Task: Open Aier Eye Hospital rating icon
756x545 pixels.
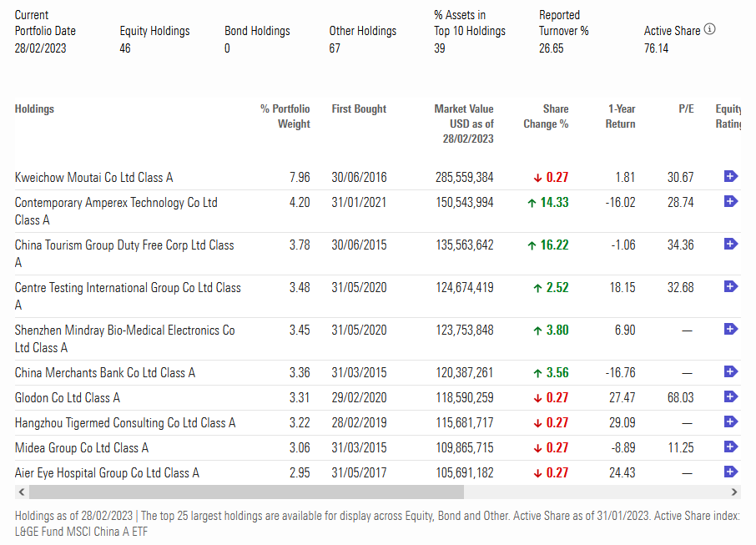Action: (x=730, y=472)
